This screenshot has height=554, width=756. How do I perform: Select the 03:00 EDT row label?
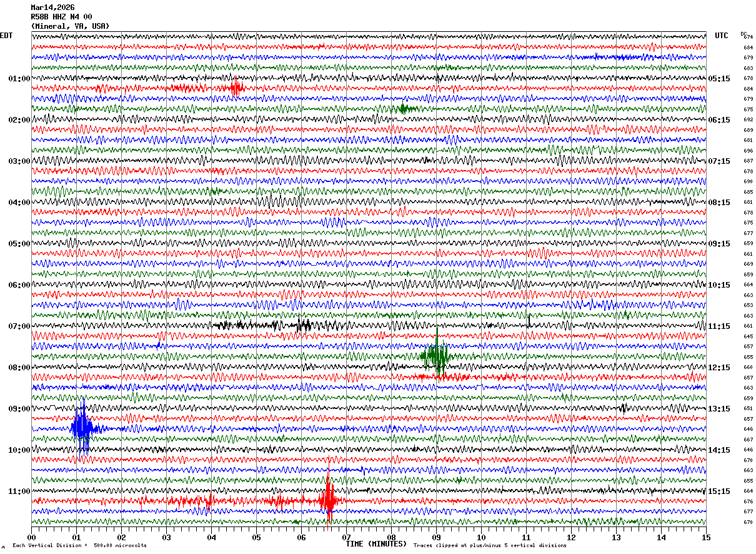tap(19, 161)
